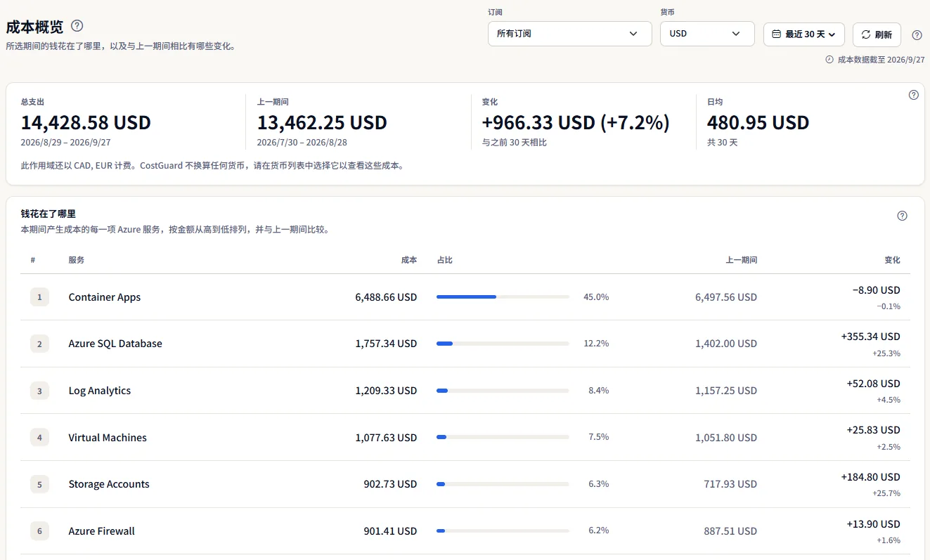
Task: Click the date range 2026/8/29 – 2026/9/27
Action: click(x=66, y=143)
